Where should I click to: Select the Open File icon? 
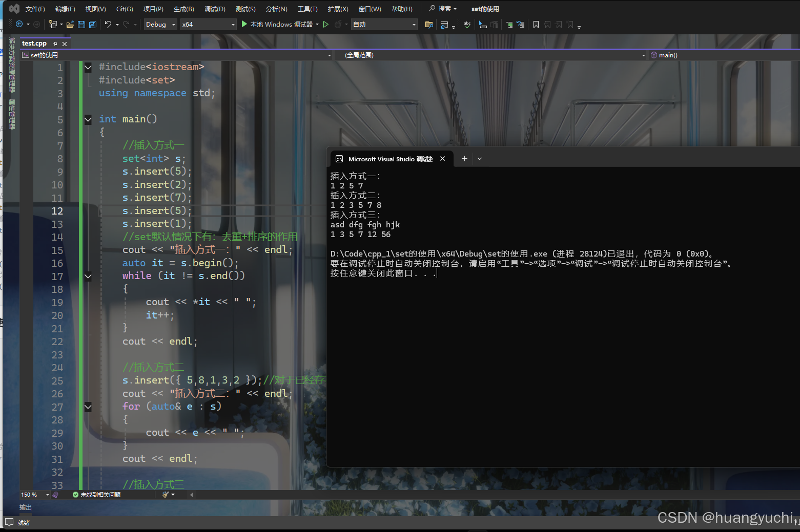tap(70, 25)
